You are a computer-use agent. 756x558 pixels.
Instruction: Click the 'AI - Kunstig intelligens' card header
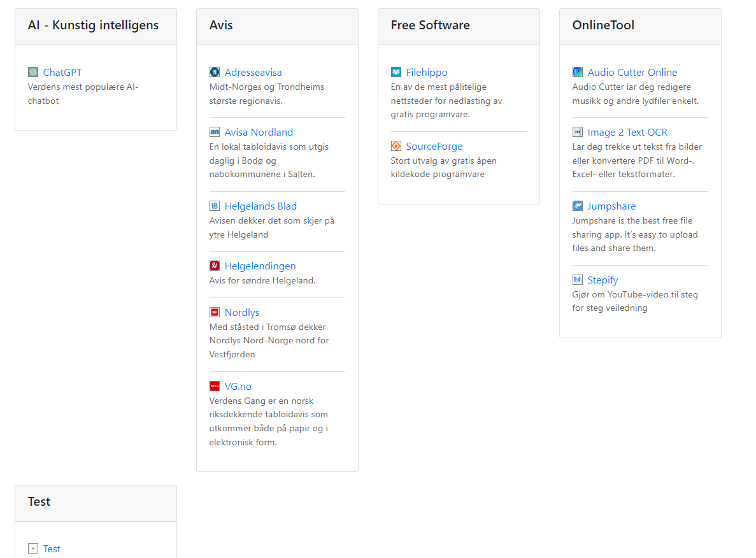coord(96,27)
